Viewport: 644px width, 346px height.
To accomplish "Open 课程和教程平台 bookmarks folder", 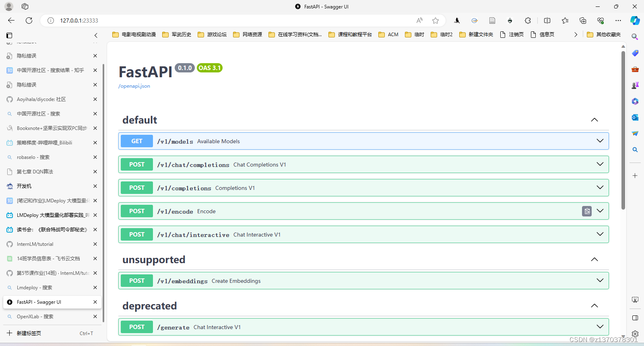I will pyautogui.click(x=350, y=35).
